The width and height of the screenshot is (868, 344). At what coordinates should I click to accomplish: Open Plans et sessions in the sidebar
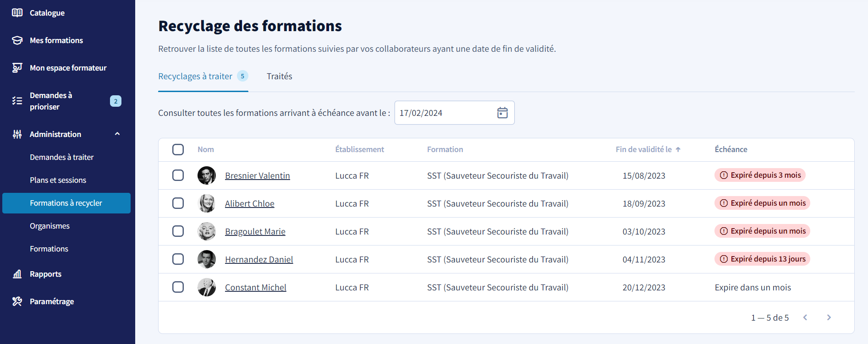[58, 180]
